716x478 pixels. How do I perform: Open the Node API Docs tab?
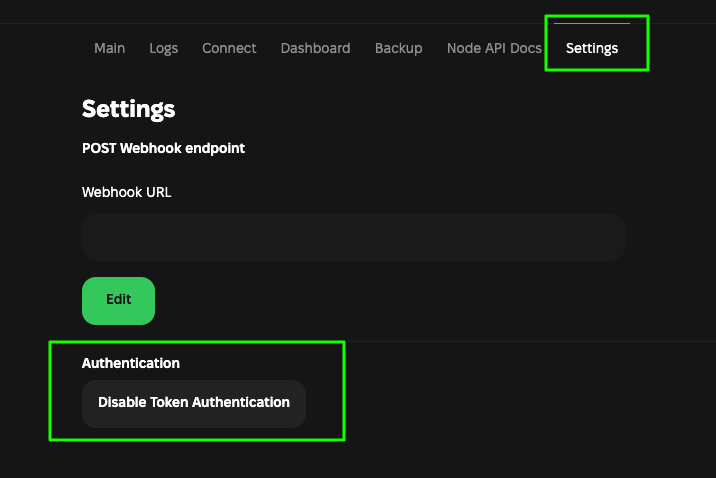[x=494, y=48]
